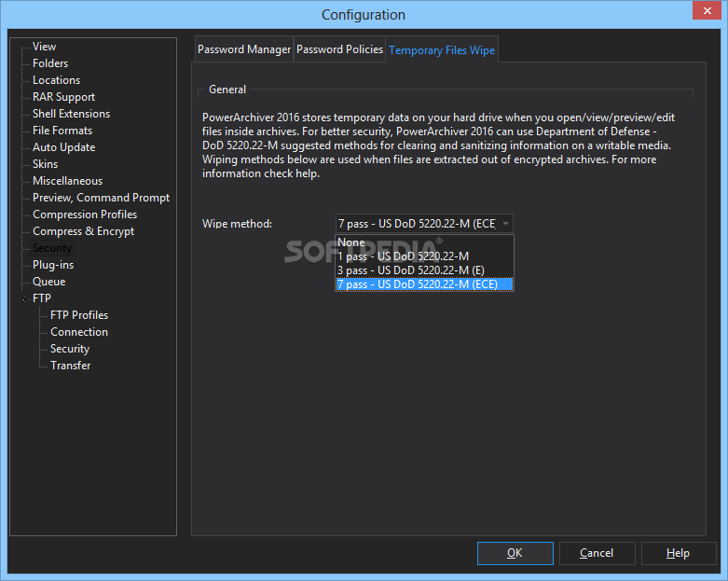Close the Configuration window
The image size is (728, 581).
(707, 10)
